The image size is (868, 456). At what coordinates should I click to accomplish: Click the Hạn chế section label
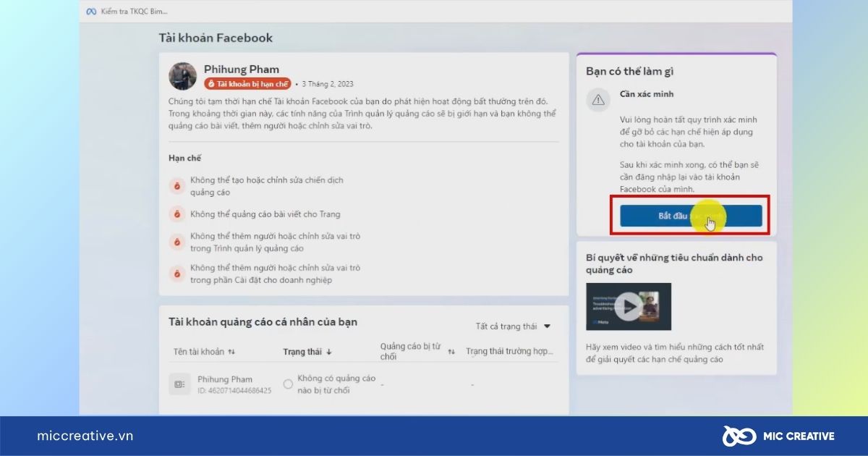tap(184, 158)
